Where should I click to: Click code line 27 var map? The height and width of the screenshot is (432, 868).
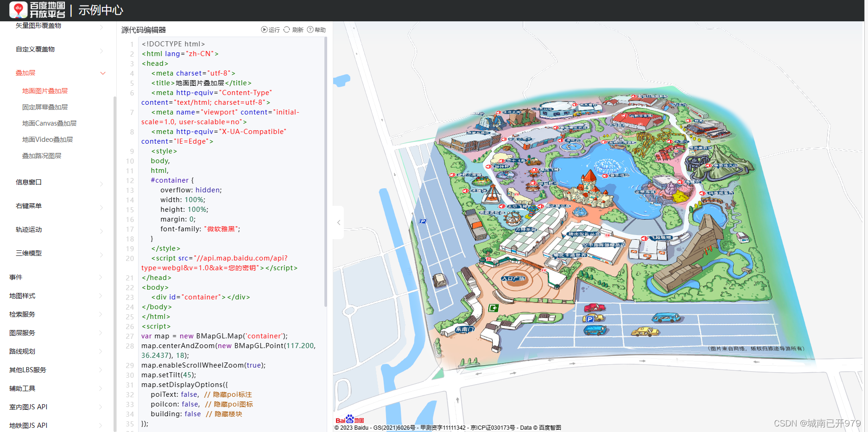point(215,336)
